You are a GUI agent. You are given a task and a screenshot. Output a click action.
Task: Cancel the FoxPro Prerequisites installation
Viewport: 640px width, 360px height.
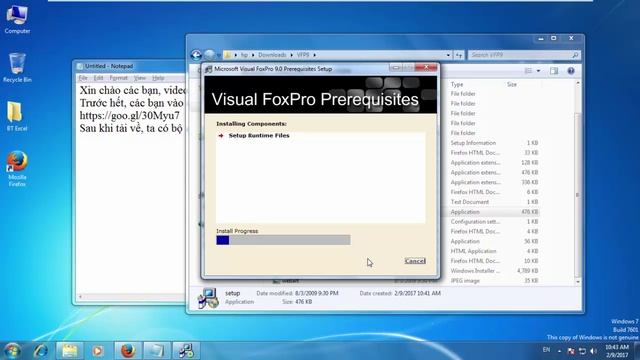click(415, 261)
